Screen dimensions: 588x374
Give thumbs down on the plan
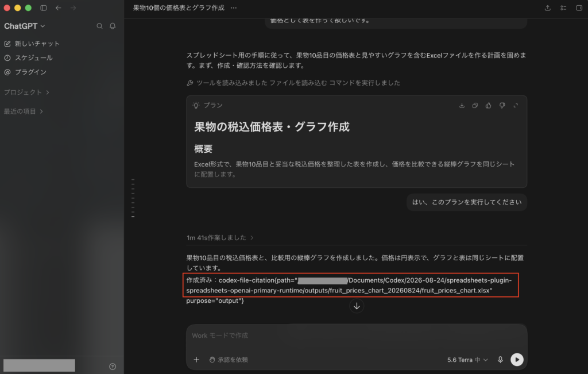pyautogui.click(x=502, y=105)
